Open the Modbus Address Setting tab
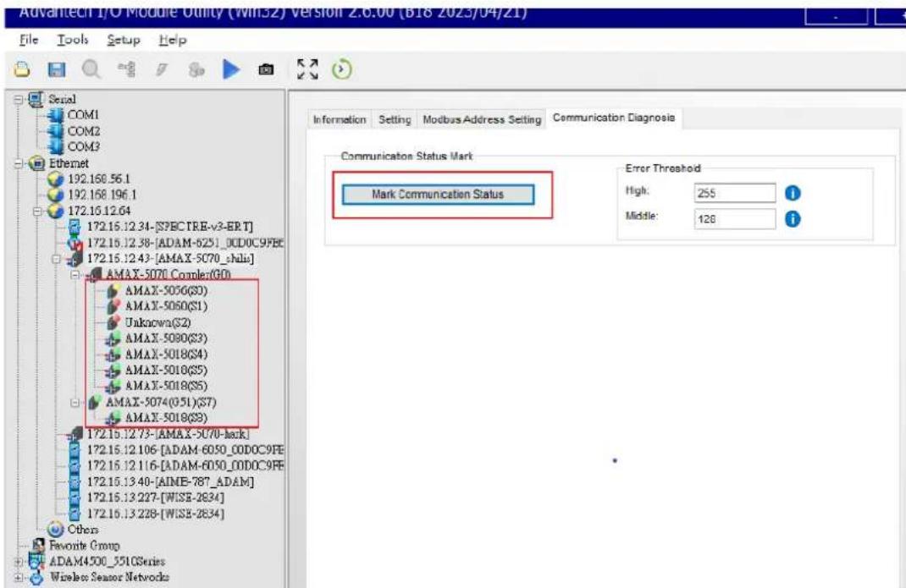 pyautogui.click(x=482, y=119)
